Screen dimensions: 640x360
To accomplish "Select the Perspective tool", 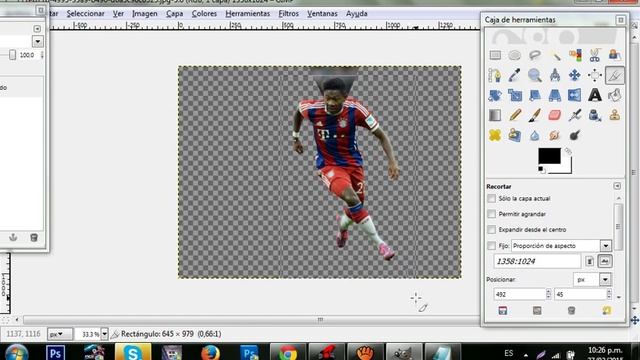I will [555, 95].
